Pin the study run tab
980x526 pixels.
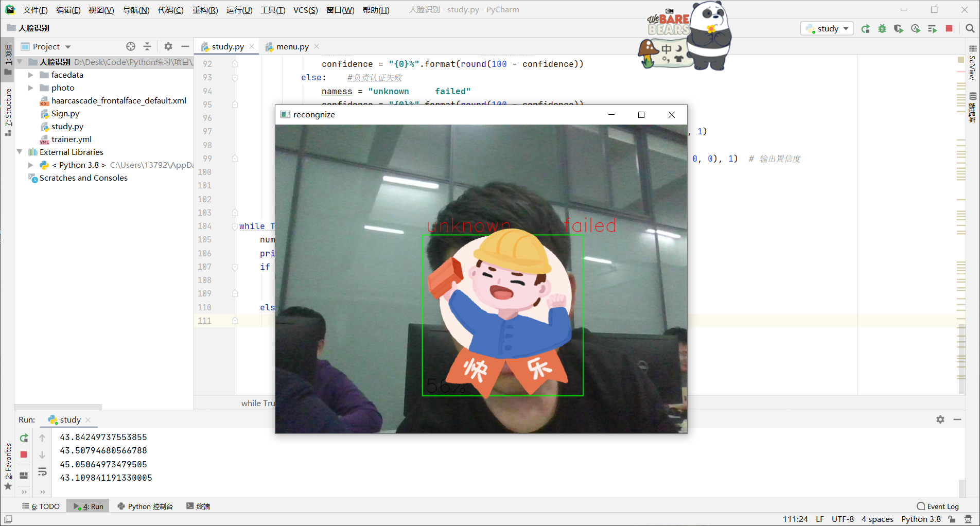point(68,419)
